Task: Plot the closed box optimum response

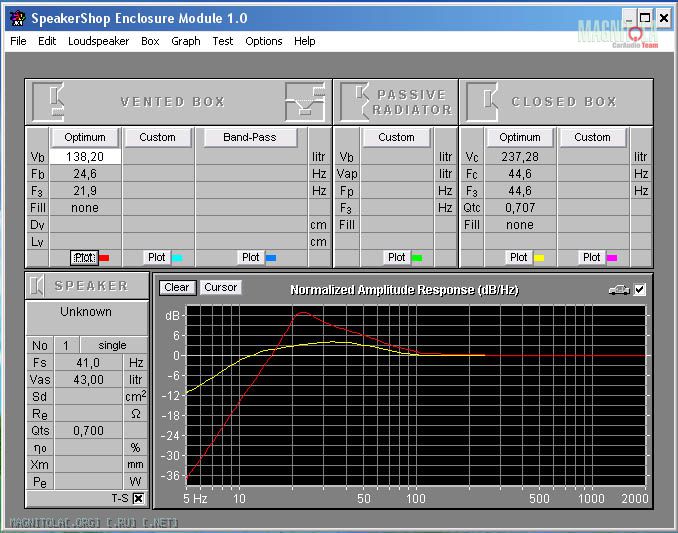Action: (518, 258)
